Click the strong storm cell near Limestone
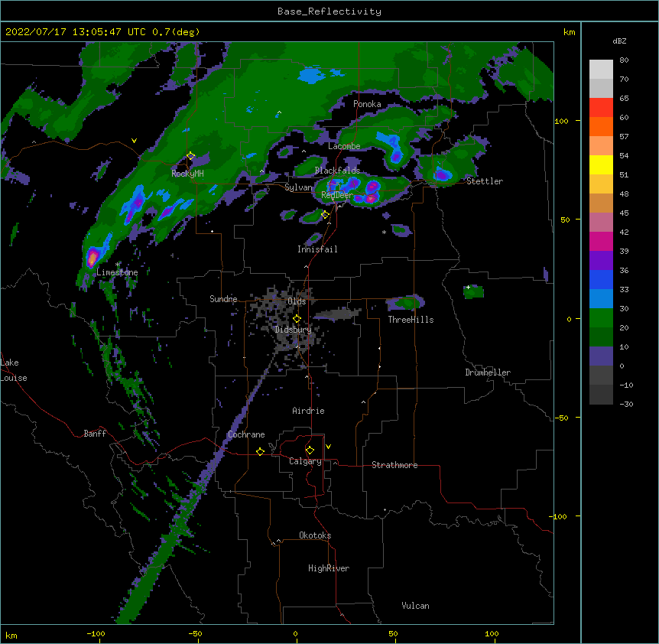Viewport: 659px width, 644px height. [93, 257]
